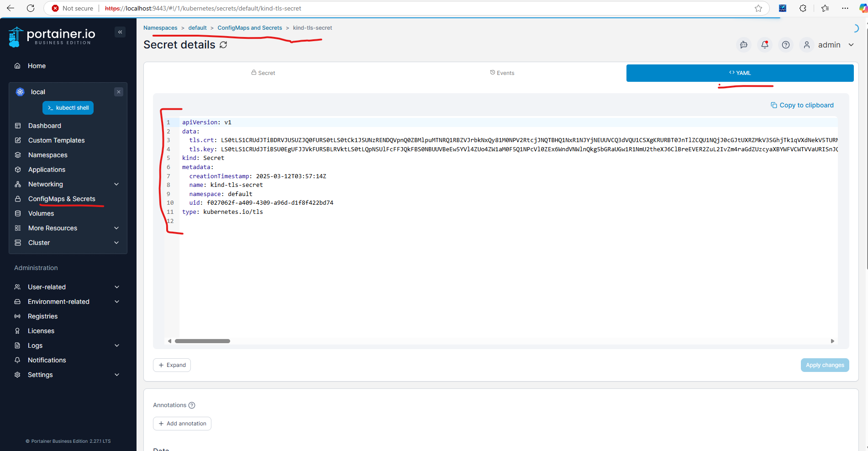Click the editor scroll-right arrow
868x451 pixels.
tap(832, 341)
